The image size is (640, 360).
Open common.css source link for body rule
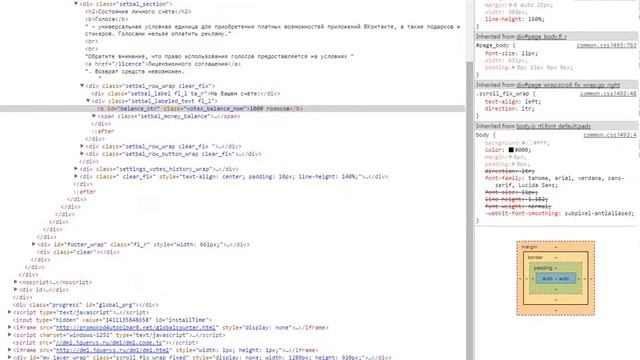point(610,134)
